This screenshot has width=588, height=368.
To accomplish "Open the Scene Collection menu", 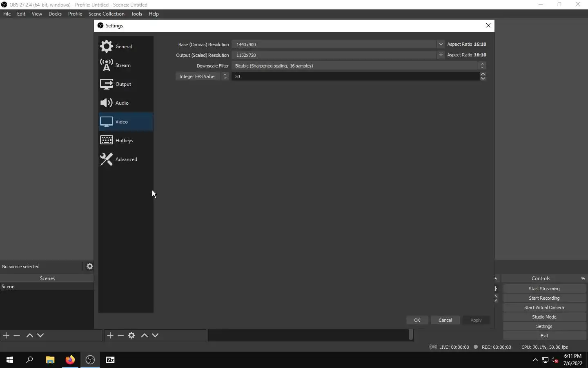I will [x=106, y=13].
